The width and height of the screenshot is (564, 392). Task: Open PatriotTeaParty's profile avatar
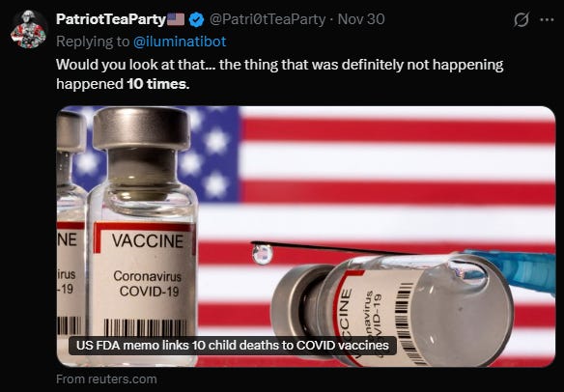click(28, 29)
